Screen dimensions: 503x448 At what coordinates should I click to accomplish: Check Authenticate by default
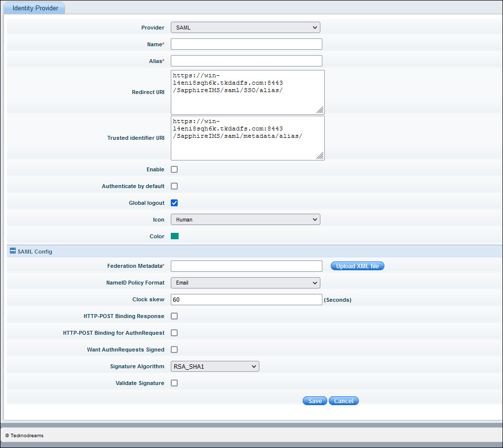[174, 186]
